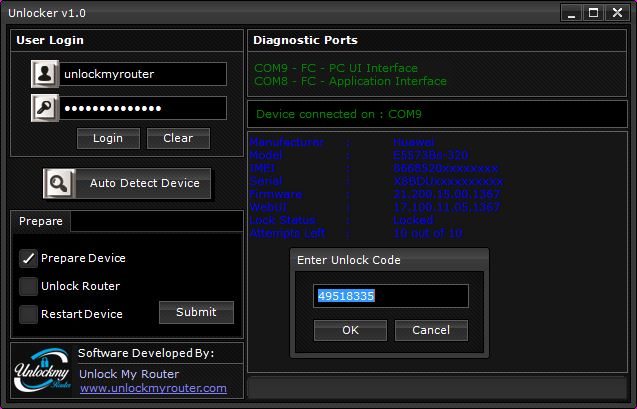Minimize the Unlocker window
This screenshot has height=409, width=637.
coord(572,13)
